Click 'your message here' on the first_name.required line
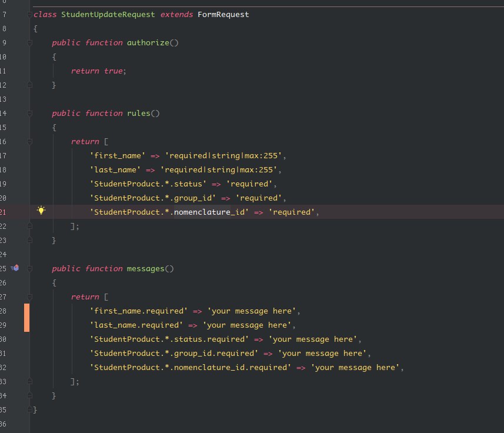The width and height of the screenshot is (504, 433). tap(252, 311)
